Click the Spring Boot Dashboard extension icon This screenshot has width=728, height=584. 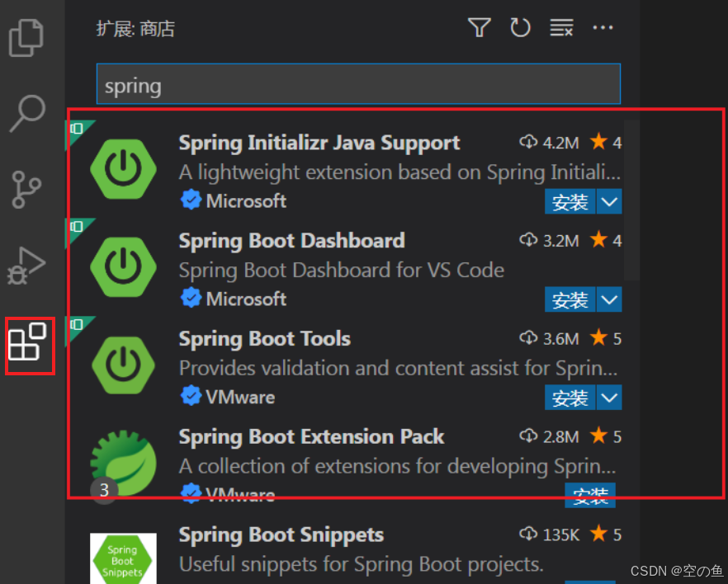(x=123, y=266)
